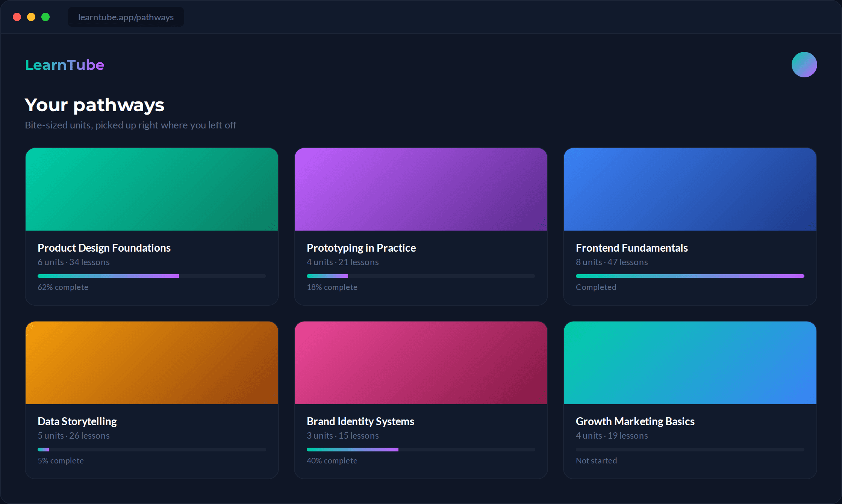Open the Data Storytelling thumbnail
The height and width of the screenshot is (504, 842).
[x=152, y=363]
